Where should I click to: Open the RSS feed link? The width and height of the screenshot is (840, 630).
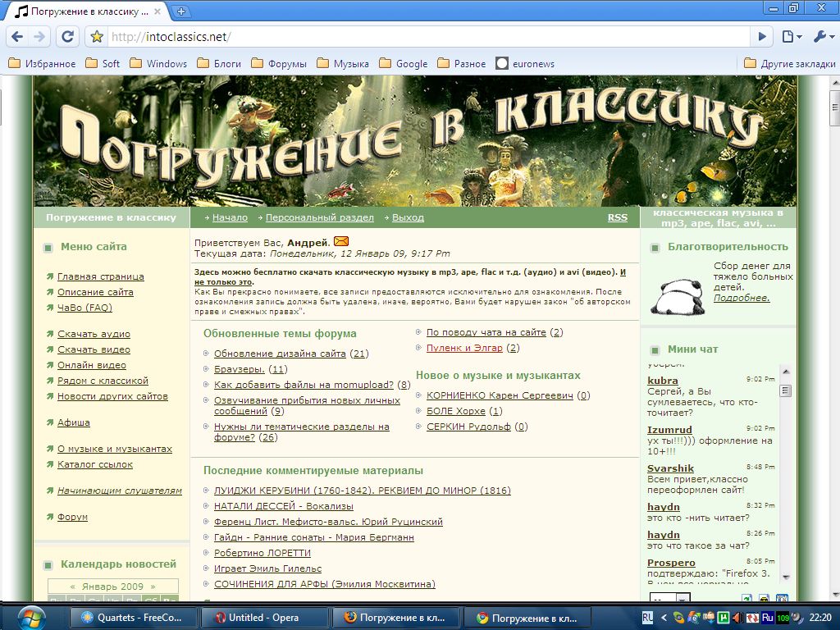point(617,217)
